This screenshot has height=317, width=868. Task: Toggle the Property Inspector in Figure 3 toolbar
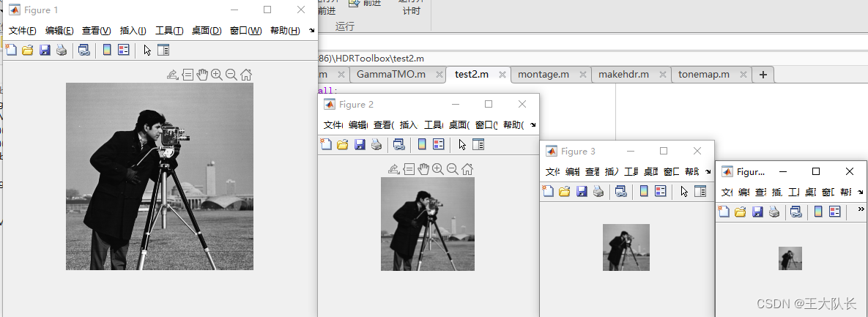tap(700, 191)
